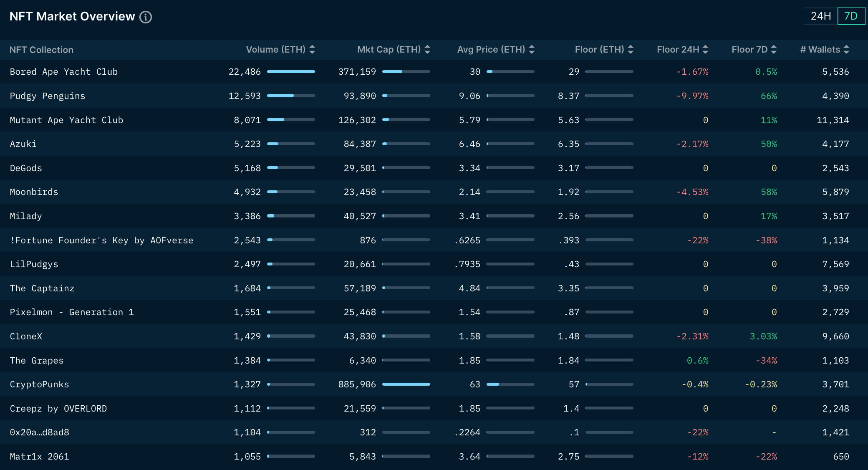Click Pudgy Penguins Floor 7D 66%

tap(769, 96)
